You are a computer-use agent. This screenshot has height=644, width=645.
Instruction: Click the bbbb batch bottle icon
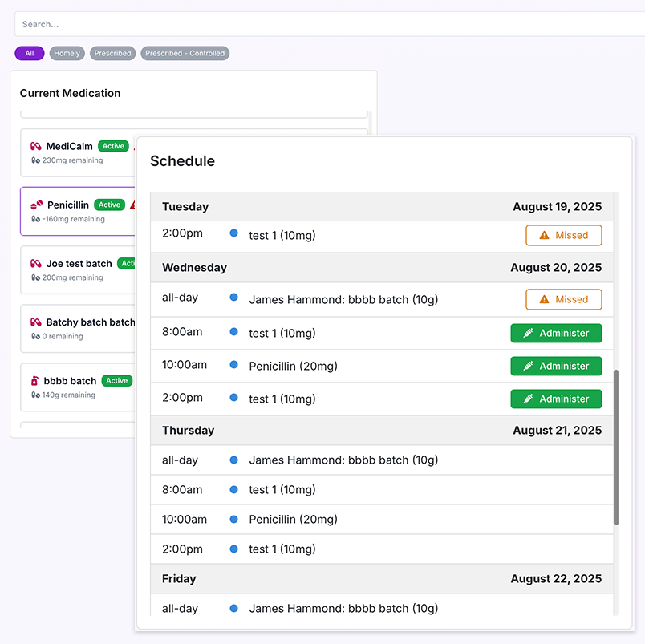pyautogui.click(x=35, y=381)
